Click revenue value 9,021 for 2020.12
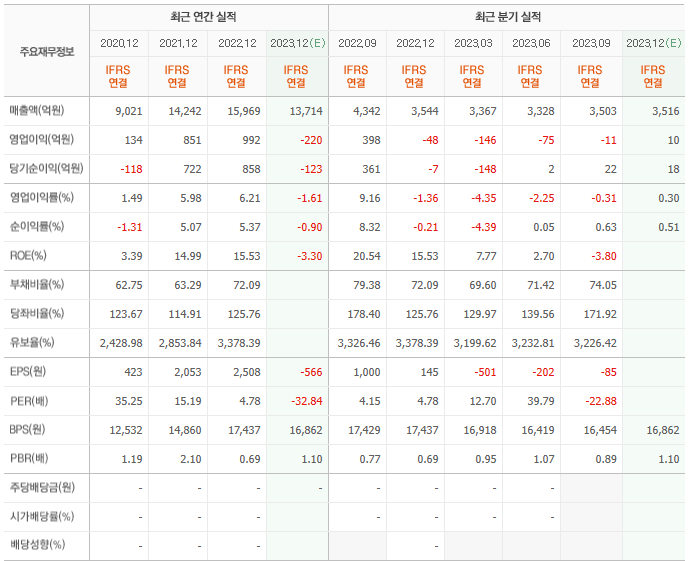This screenshot has width=695, height=561. coord(129,111)
